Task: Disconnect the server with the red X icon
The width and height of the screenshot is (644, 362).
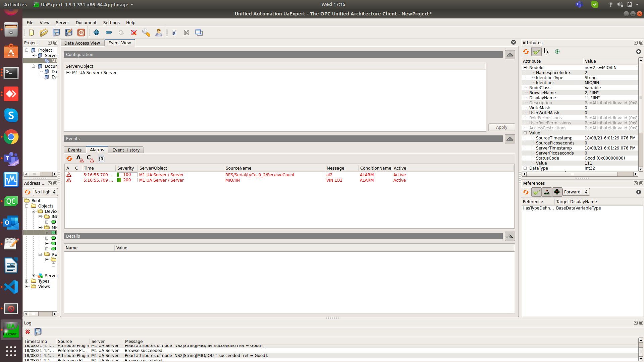Action: tap(134, 33)
